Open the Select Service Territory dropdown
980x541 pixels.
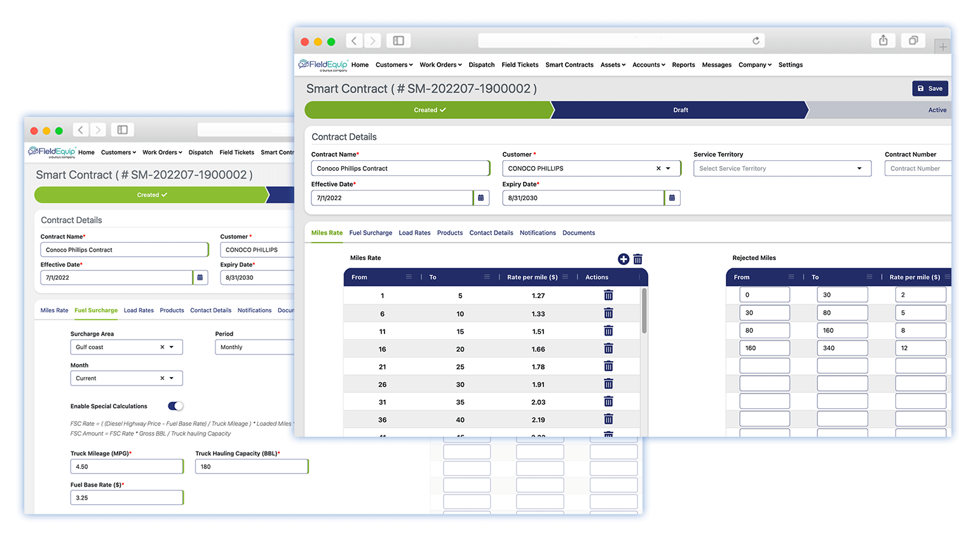782,168
